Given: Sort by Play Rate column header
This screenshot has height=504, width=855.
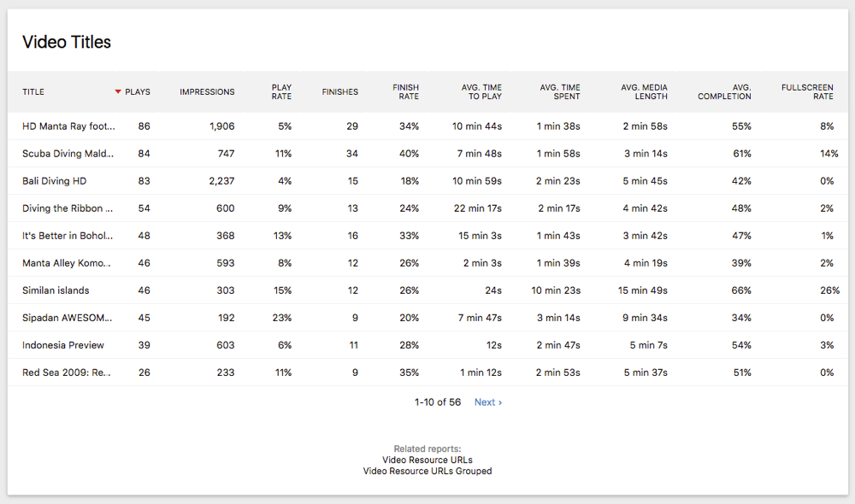Looking at the screenshot, I should 281,92.
